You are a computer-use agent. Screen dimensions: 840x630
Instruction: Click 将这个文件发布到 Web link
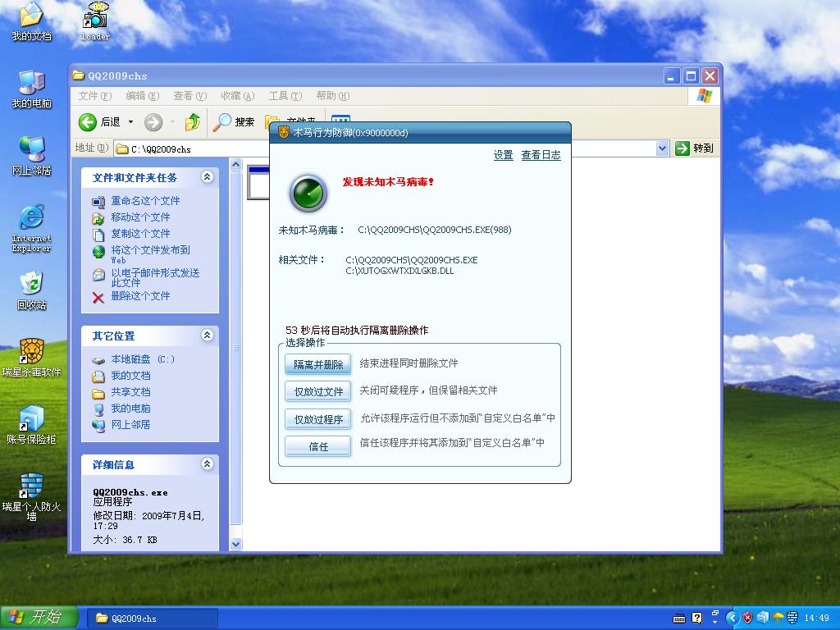[150, 254]
